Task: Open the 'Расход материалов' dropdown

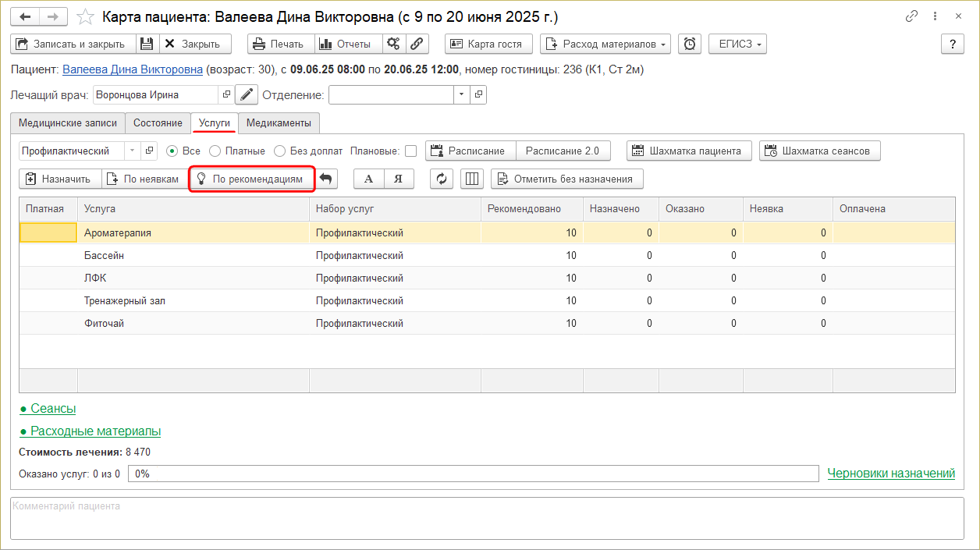Action: coord(605,44)
